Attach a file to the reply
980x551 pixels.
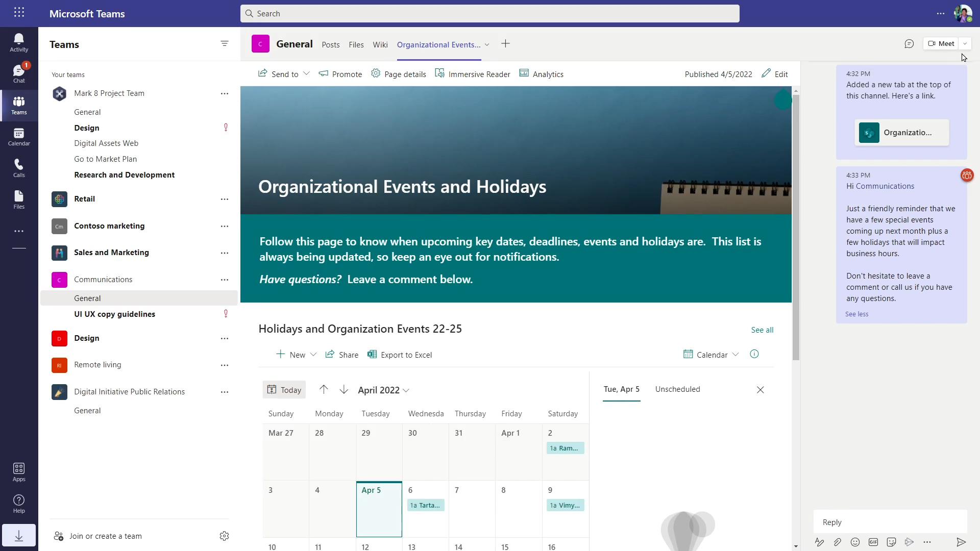[838, 542]
